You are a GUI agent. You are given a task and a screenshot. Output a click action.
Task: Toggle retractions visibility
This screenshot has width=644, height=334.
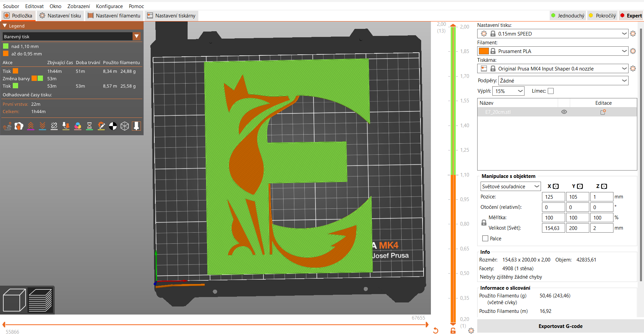31,126
